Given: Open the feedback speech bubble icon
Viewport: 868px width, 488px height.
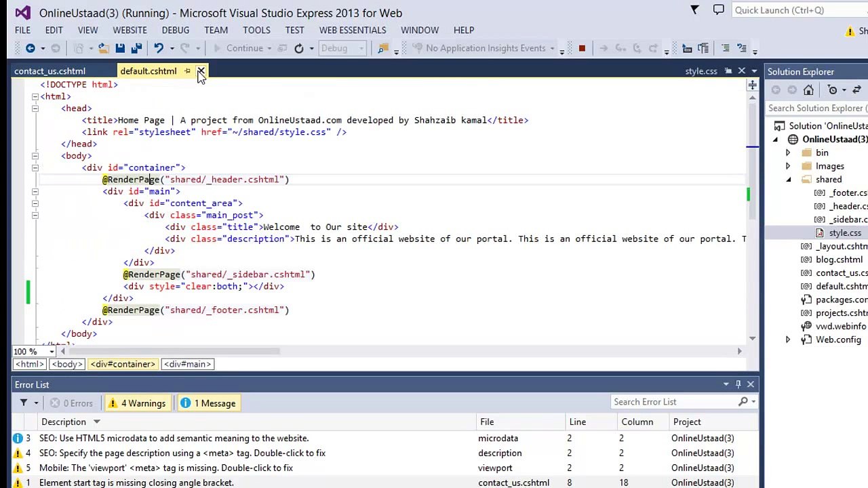Looking at the screenshot, I should point(719,10).
